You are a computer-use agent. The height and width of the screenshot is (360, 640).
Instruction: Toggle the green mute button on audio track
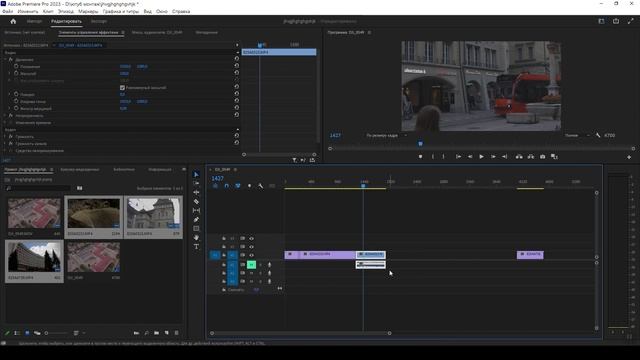point(251,265)
